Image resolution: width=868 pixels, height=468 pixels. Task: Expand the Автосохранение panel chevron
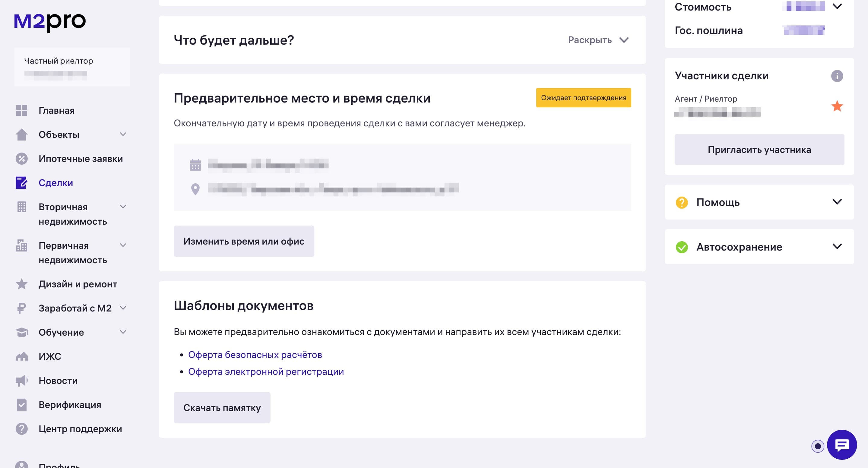pos(837,246)
